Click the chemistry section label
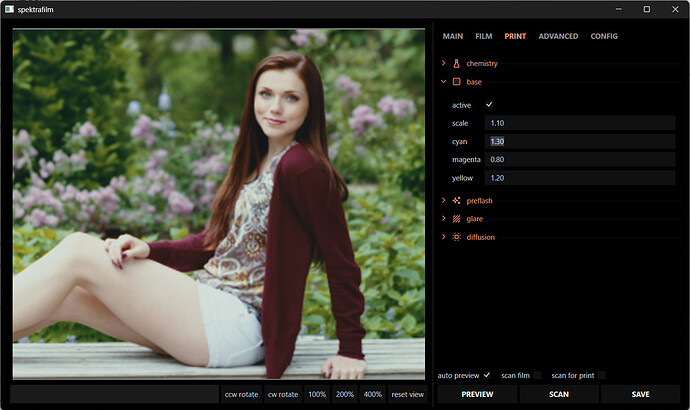The width and height of the screenshot is (690, 410). (482, 63)
